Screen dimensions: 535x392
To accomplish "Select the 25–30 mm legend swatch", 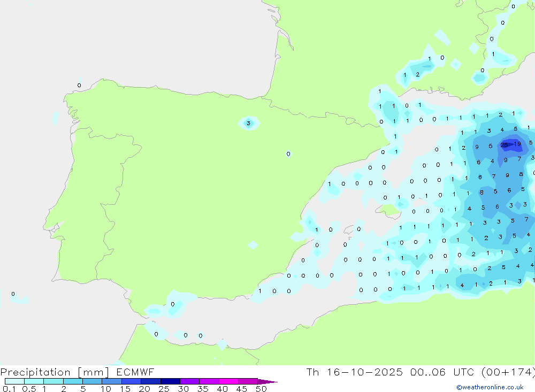I will tap(170, 381).
